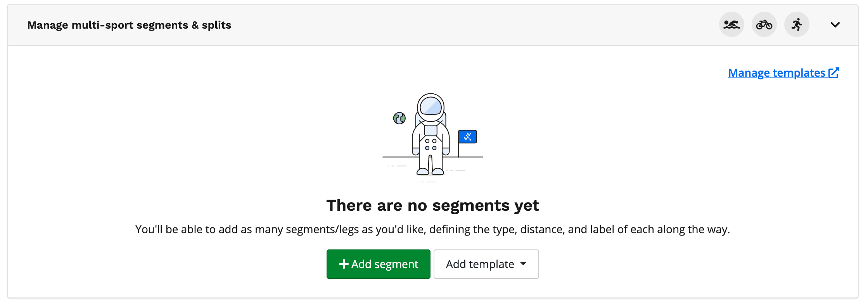Open the Add template dropdown
The height and width of the screenshot is (306, 868).
tap(486, 264)
